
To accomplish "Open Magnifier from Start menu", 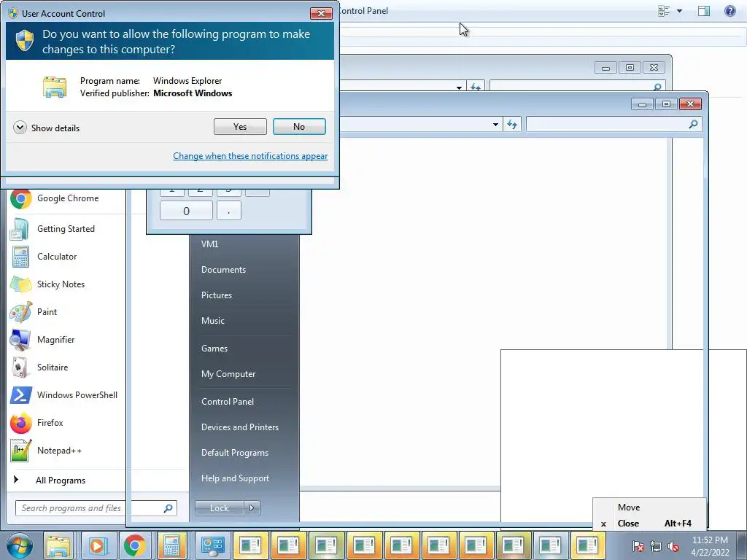I will 43,340.
